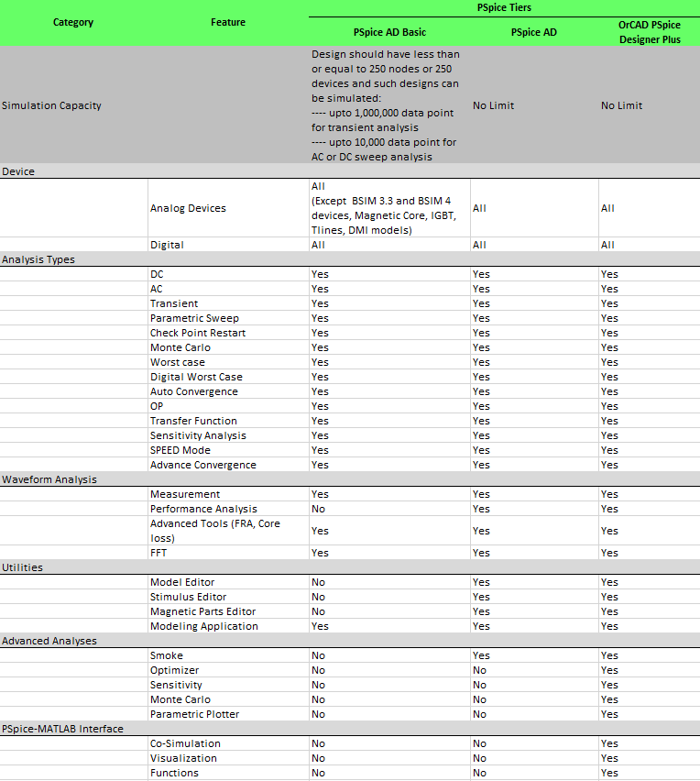
Task: Select the Co-Simulation feature cell
Action: pyautogui.click(x=228, y=743)
